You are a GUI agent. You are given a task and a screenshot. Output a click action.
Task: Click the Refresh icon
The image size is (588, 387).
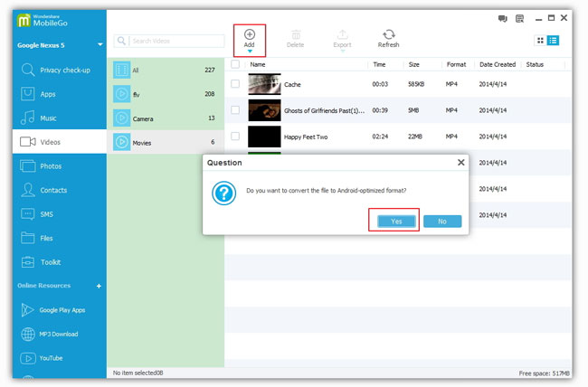(x=388, y=35)
